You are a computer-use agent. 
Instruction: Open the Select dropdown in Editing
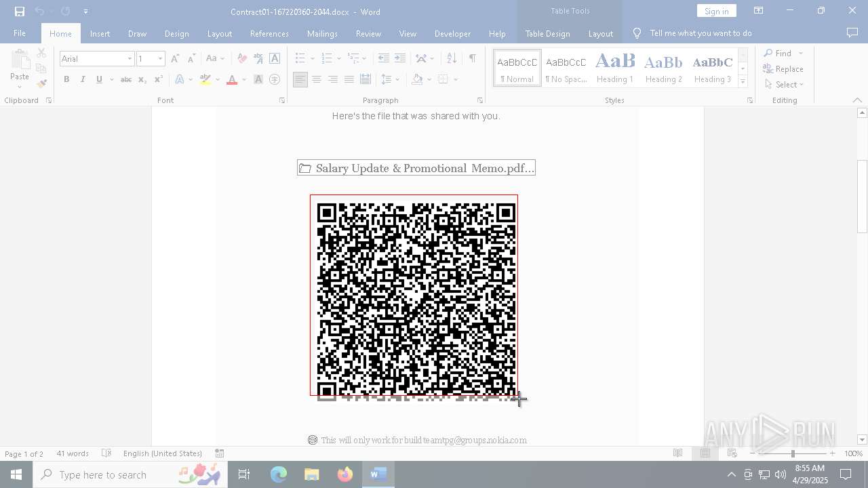[784, 85]
